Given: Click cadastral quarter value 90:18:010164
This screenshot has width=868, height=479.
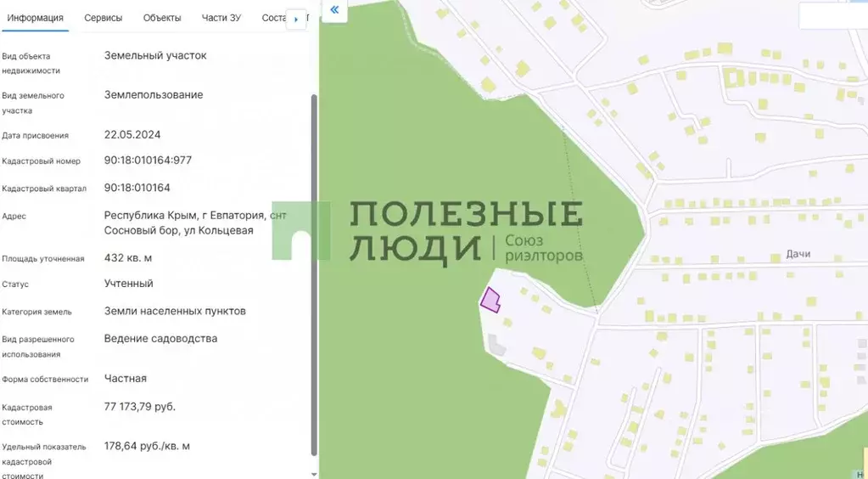Looking at the screenshot, I should [137, 188].
